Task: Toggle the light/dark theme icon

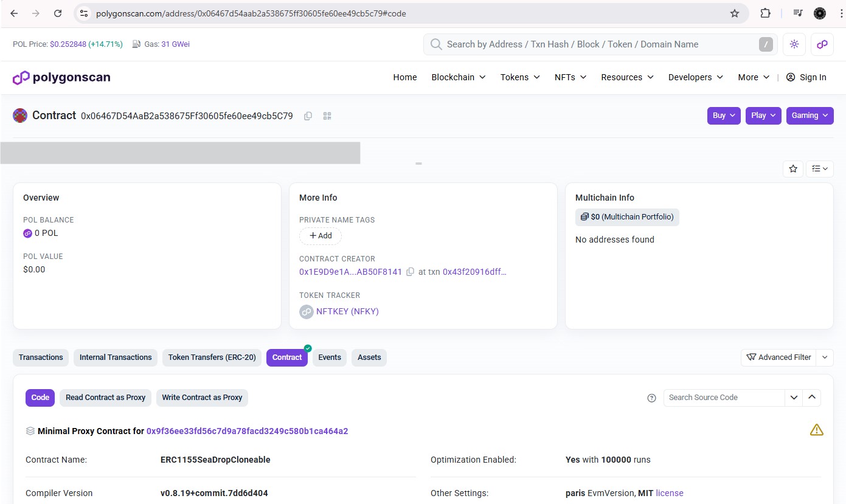Action: [794, 44]
